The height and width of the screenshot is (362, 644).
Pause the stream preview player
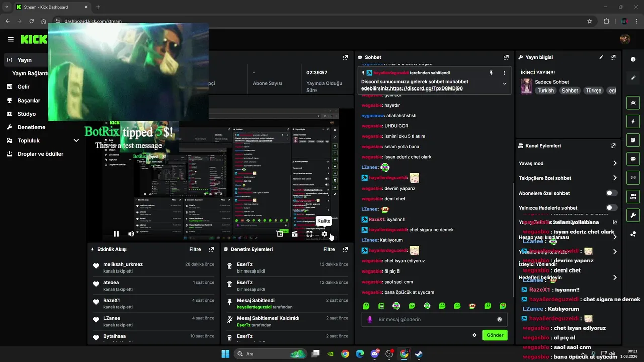116,234
